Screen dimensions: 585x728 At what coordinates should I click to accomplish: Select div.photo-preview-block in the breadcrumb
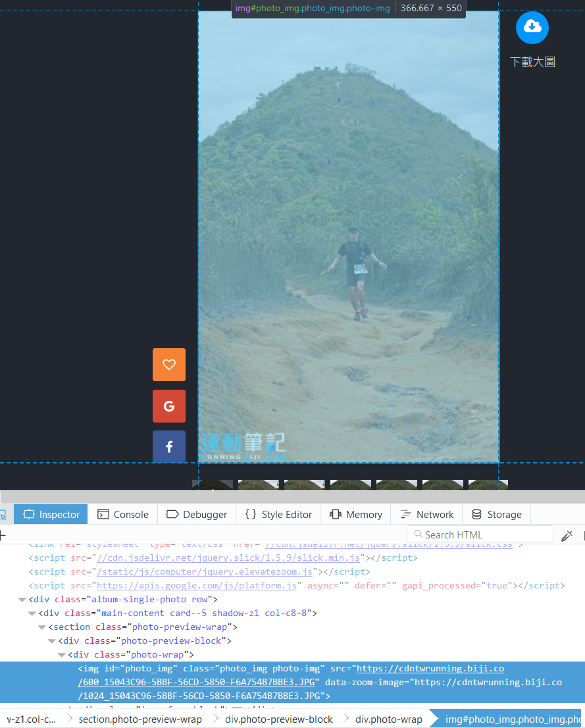coord(278,719)
